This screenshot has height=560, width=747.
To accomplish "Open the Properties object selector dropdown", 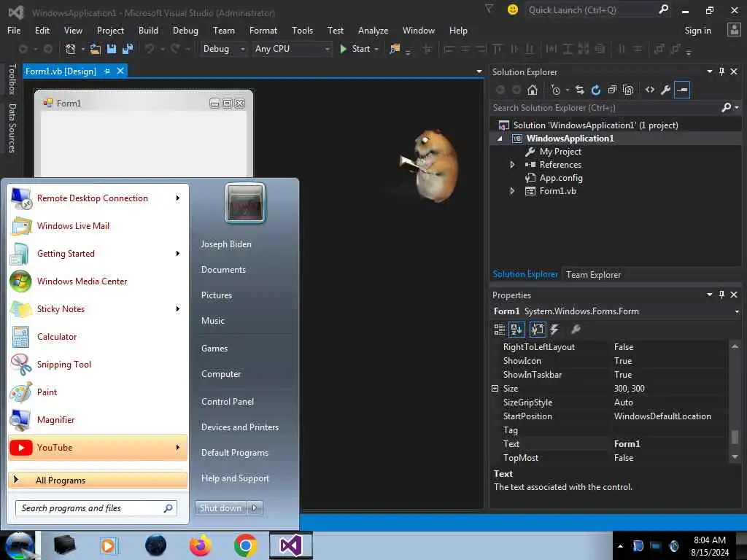I will (737, 311).
